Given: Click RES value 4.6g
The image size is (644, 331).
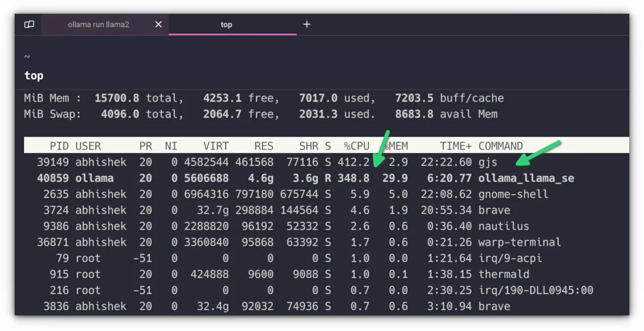Looking at the screenshot, I should tap(261, 178).
